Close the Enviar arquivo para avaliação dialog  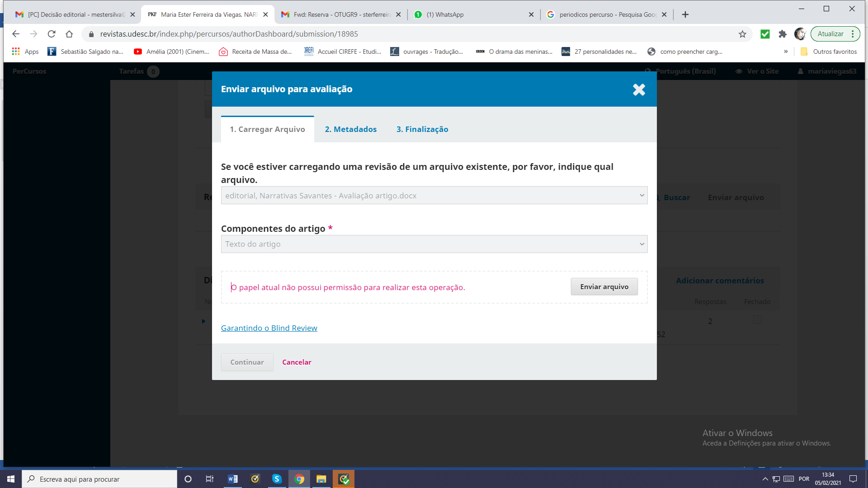click(639, 89)
